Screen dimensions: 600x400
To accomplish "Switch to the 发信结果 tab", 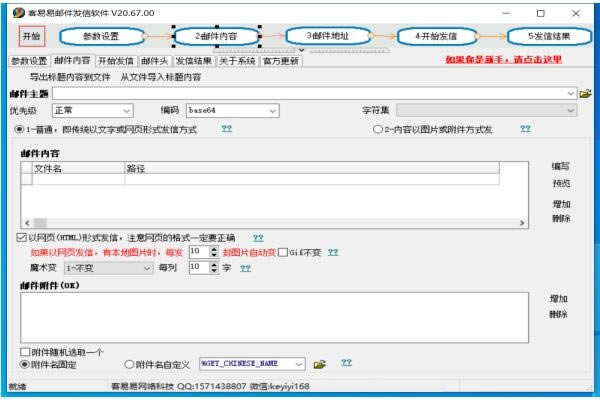I will coord(193,61).
